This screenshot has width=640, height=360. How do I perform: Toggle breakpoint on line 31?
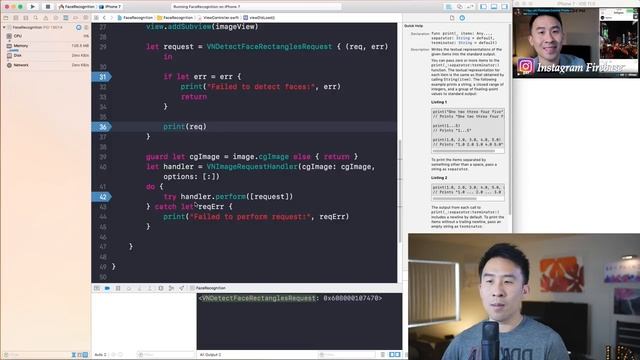point(102,77)
